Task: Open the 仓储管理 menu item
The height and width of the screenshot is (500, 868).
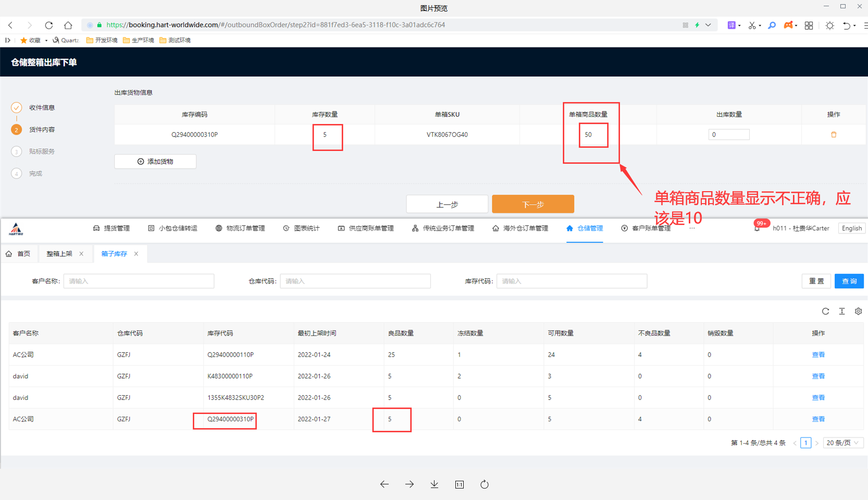Action: point(585,228)
